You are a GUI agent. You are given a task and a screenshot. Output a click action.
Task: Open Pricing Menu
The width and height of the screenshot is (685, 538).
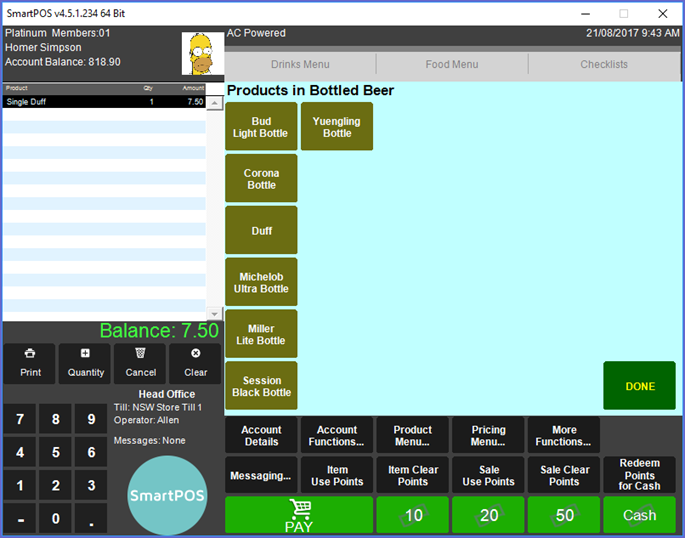pos(488,435)
